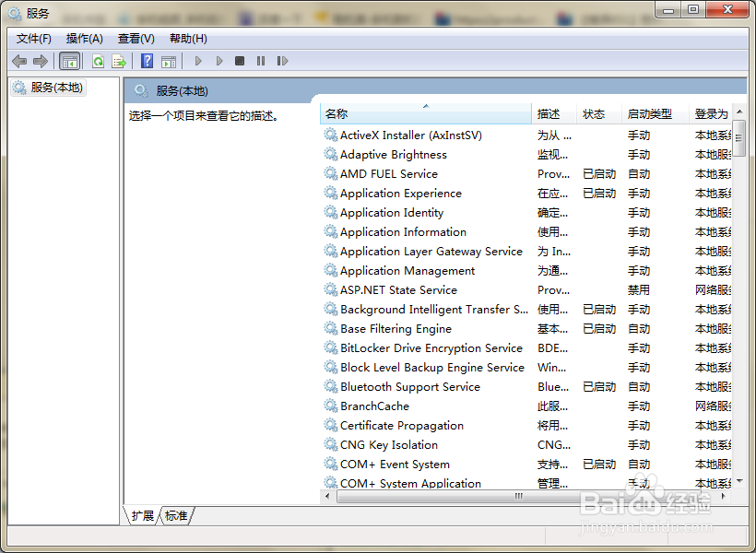Open the Help question-mark icon
The width and height of the screenshot is (756, 553).
[148, 61]
